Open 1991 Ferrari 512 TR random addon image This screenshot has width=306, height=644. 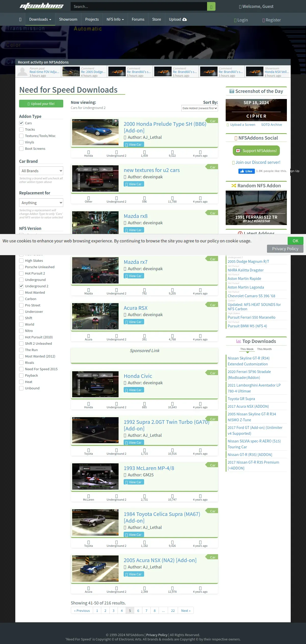256,208
